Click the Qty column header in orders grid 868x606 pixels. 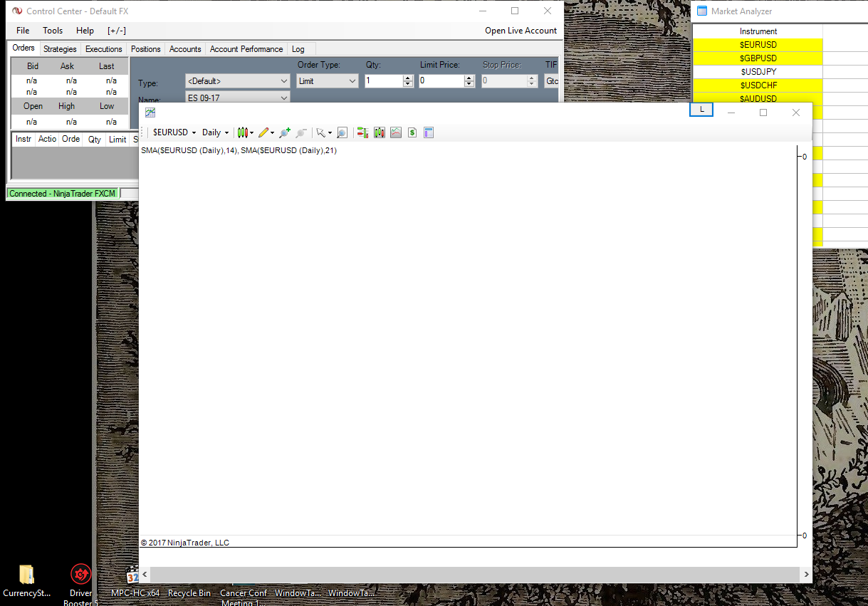click(95, 140)
